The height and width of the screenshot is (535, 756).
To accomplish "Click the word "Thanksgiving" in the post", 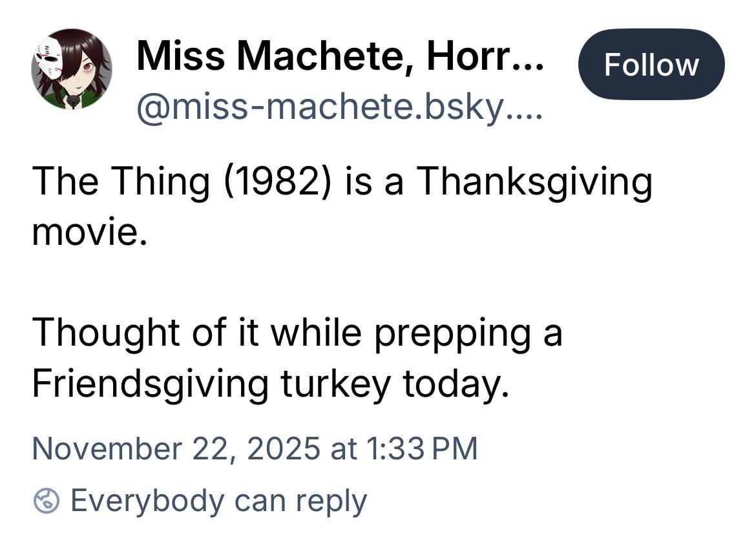I will [534, 182].
